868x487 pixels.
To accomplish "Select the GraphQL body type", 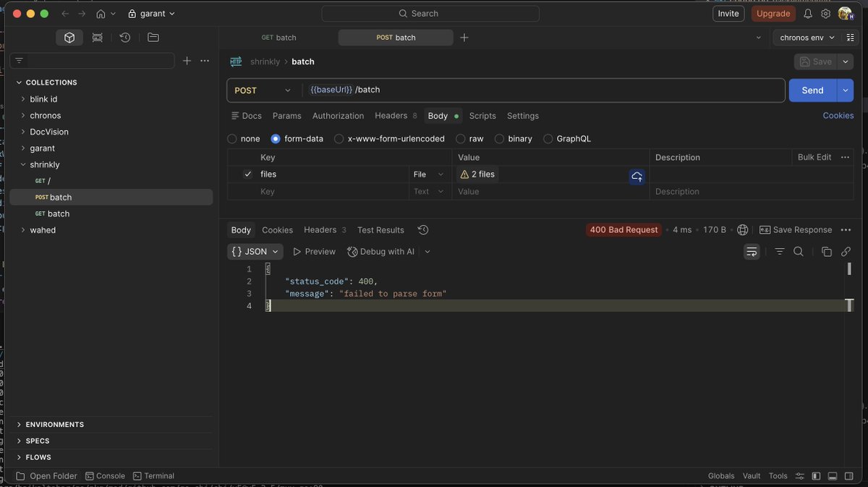I will pyautogui.click(x=548, y=139).
